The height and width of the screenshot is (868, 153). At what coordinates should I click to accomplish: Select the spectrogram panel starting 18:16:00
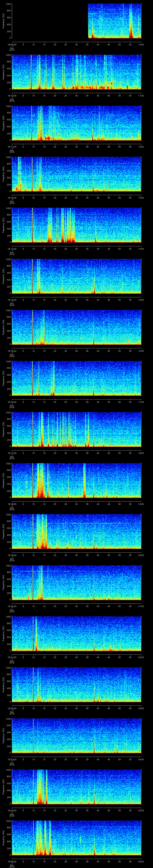pos(77,378)
